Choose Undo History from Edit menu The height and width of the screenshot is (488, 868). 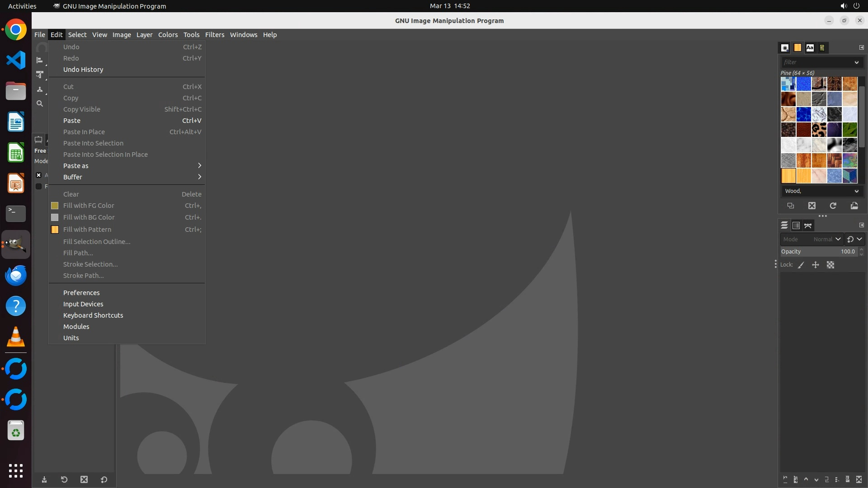pos(83,70)
